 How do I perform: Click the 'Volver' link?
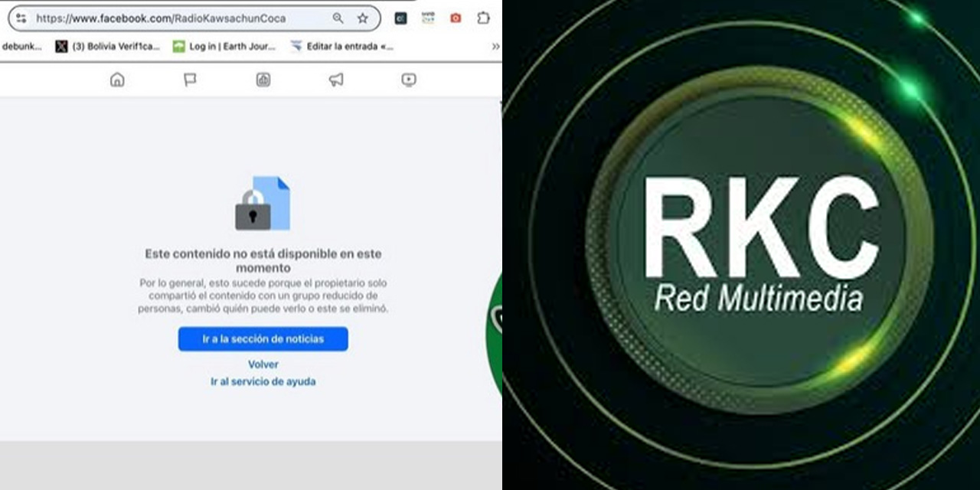[263, 364]
